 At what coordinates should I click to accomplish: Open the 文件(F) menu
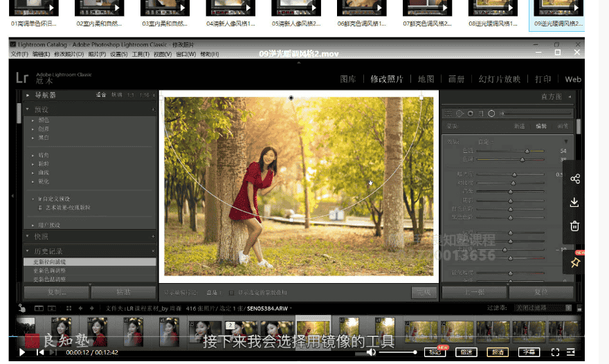(19, 54)
